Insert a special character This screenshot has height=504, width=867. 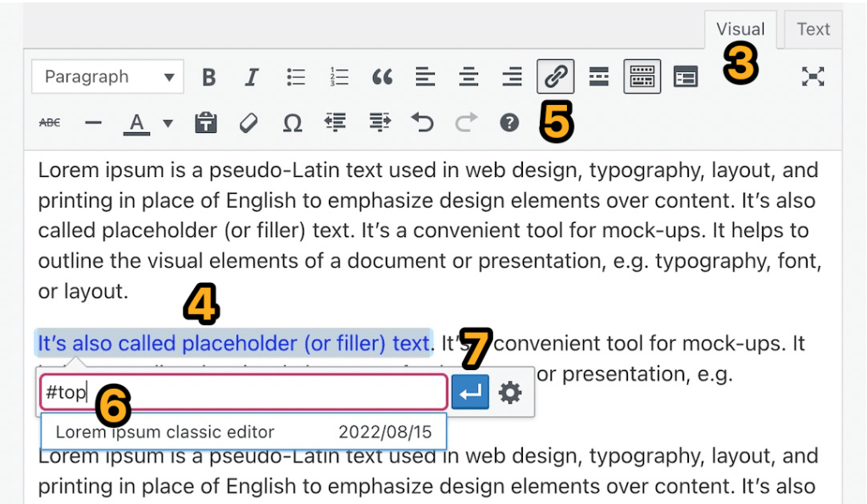click(292, 123)
